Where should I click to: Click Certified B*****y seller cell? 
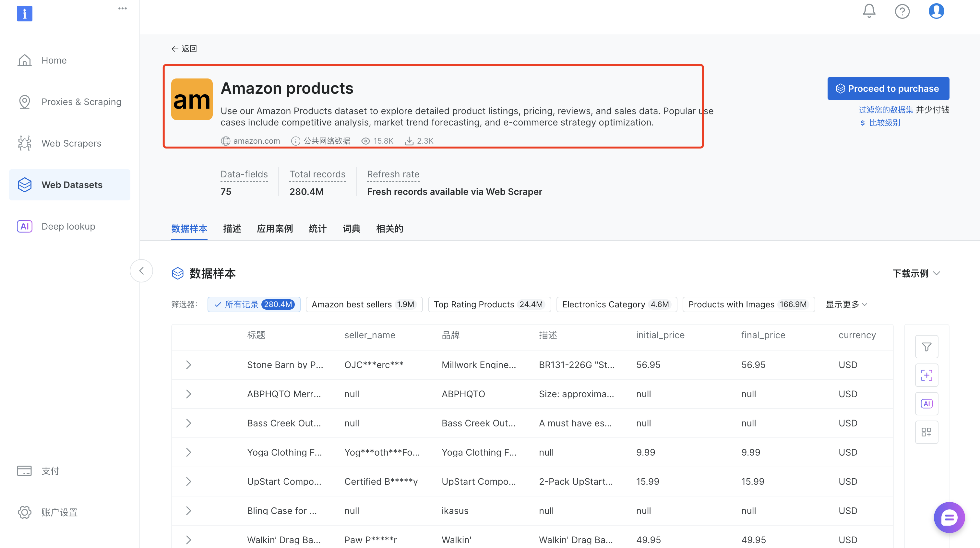(x=381, y=482)
